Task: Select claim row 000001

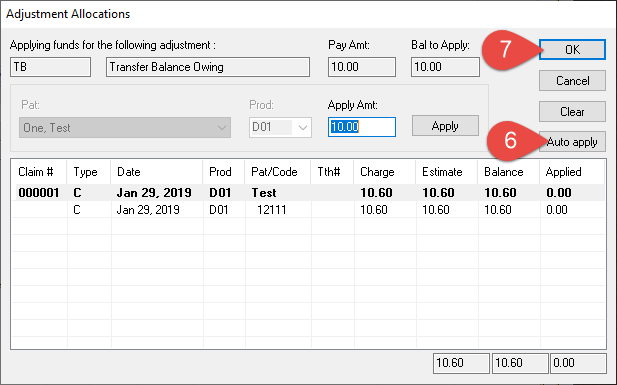Action: [x=308, y=192]
